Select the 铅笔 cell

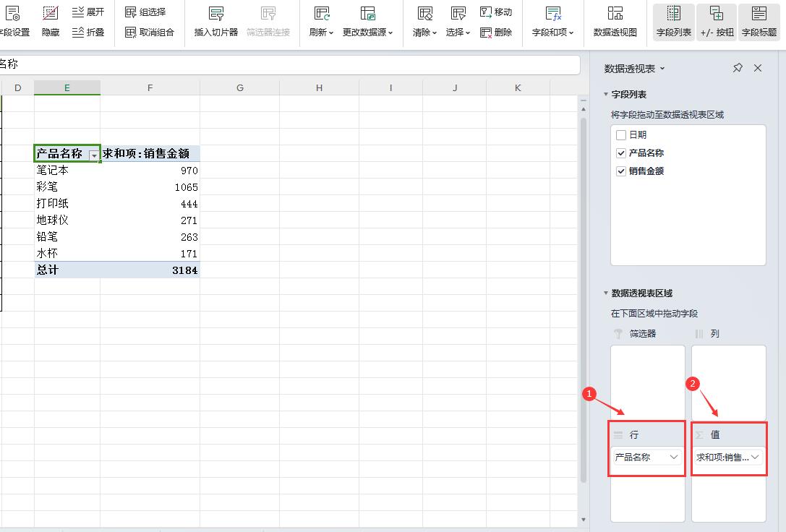[x=67, y=236]
